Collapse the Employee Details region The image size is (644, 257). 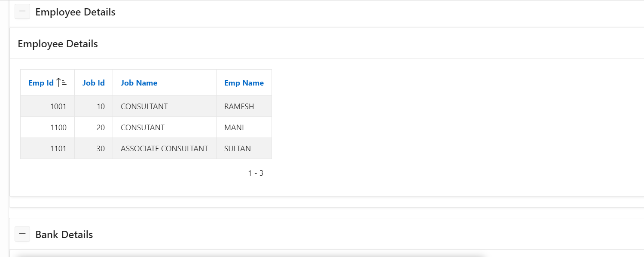(x=22, y=12)
